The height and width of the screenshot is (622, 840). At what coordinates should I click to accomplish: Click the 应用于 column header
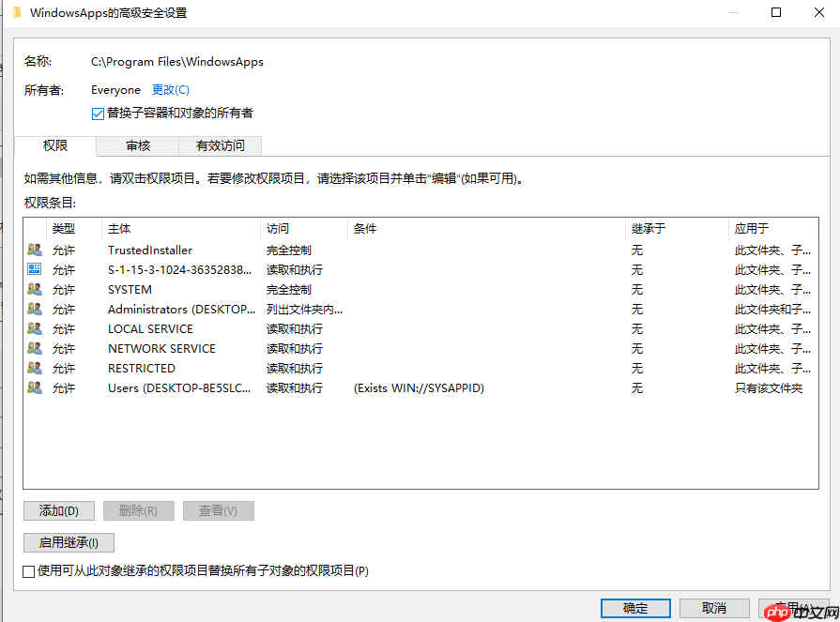[773, 229]
